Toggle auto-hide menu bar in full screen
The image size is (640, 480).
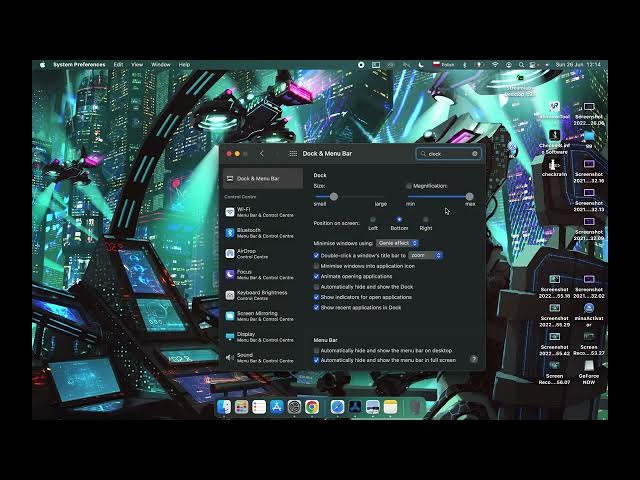316,360
